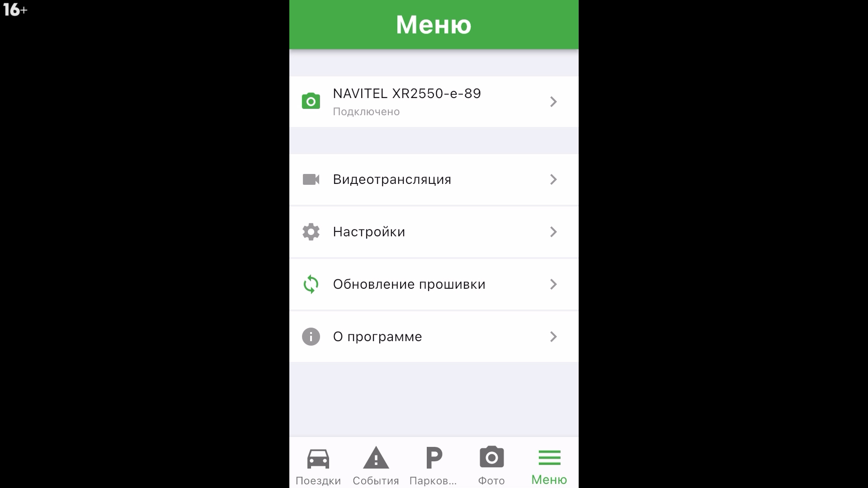Select the Видеотрансляция (Video broadcast) option

[x=434, y=179]
